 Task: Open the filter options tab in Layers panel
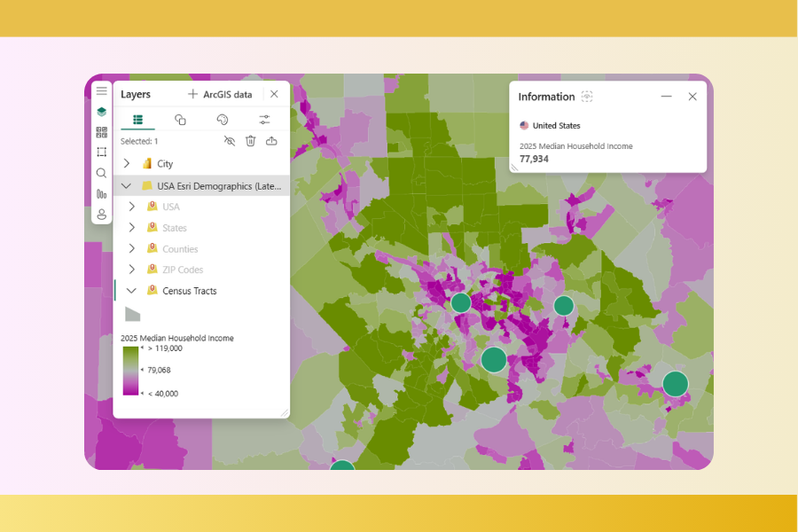pos(264,119)
